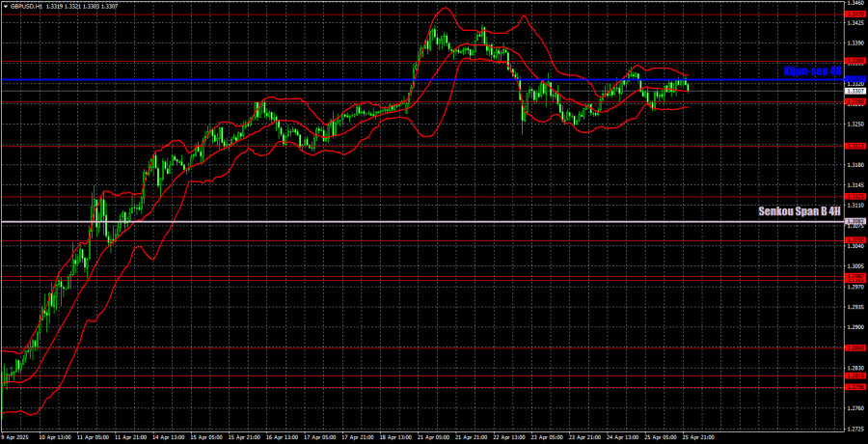The image size is (868, 444).
Task: Click the small triangle before GBPUSD,H1
Action: point(5,6)
